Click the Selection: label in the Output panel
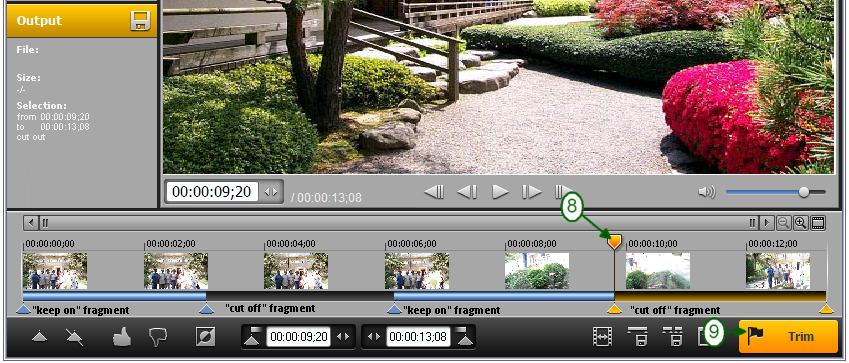849x363 pixels. (42, 106)
